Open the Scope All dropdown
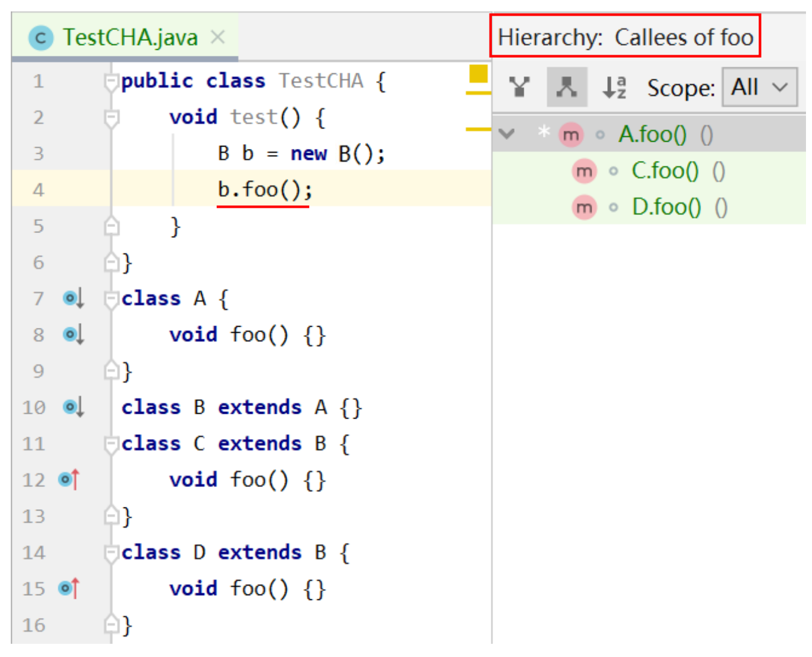This screenshot has height=657, width=812. pos(760,87)
